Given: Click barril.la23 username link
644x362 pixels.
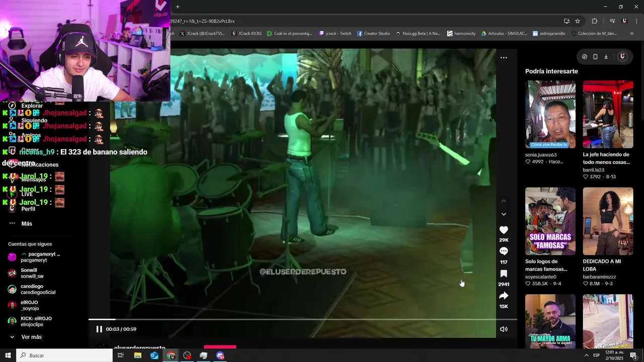Looking at the screenshot, I should [x=594, y=170].
